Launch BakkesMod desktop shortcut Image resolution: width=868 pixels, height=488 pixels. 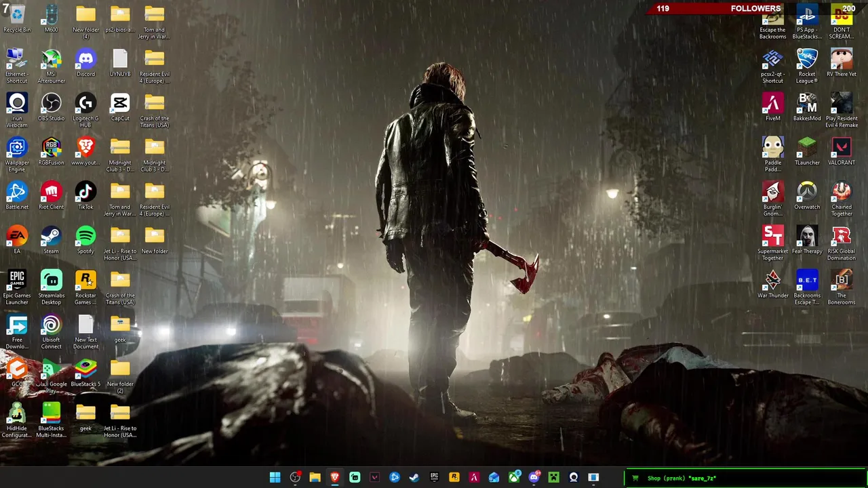coord(807,107)
